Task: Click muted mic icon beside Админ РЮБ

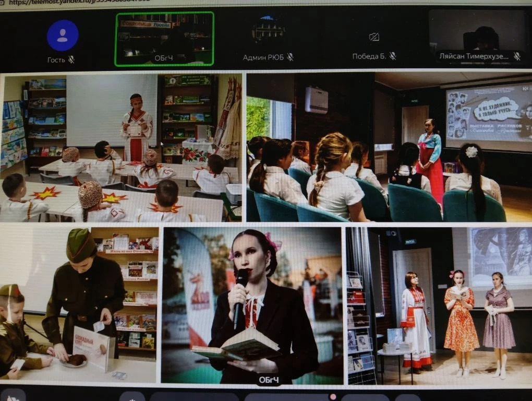Action: pos(290,57)
